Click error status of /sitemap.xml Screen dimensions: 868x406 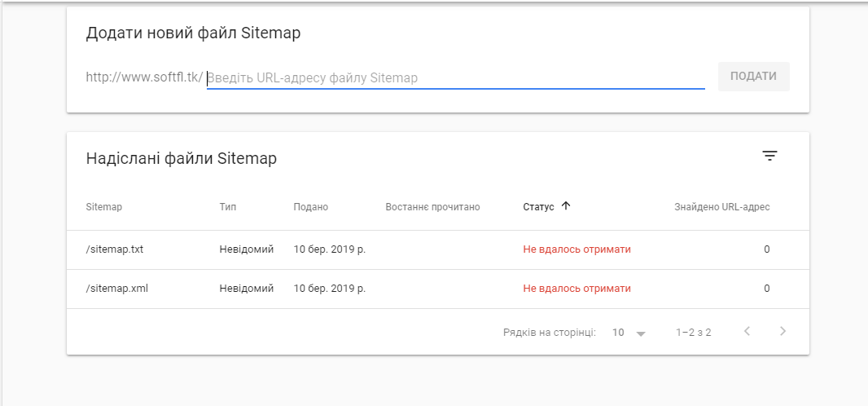pos(576,289)
